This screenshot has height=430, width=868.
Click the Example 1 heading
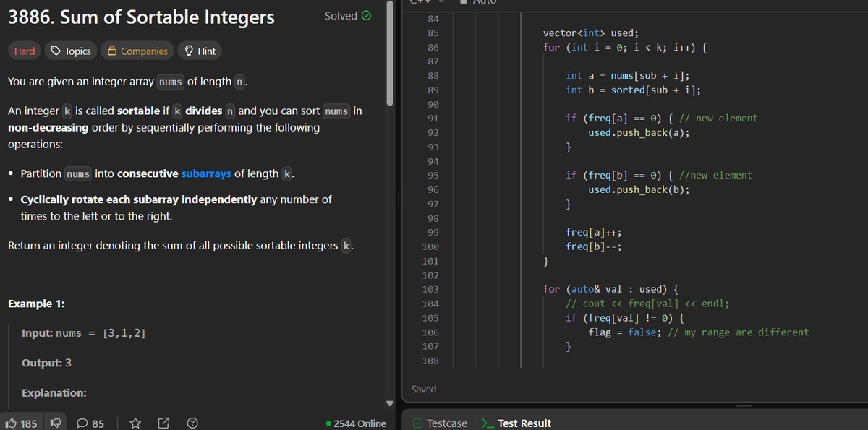point(36,304)
